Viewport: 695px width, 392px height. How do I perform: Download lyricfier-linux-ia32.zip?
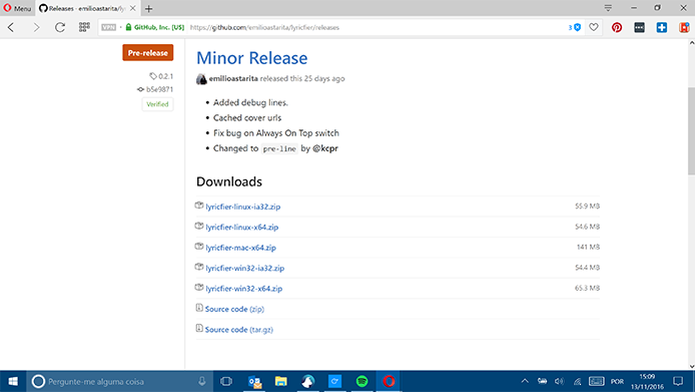243,207
